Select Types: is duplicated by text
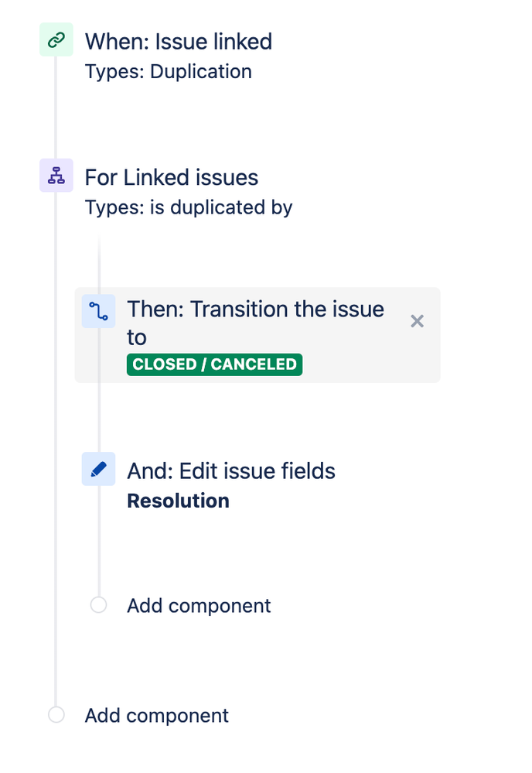Image resolution: width=532 pixels, height=773 pixels. tap(189, 207)
